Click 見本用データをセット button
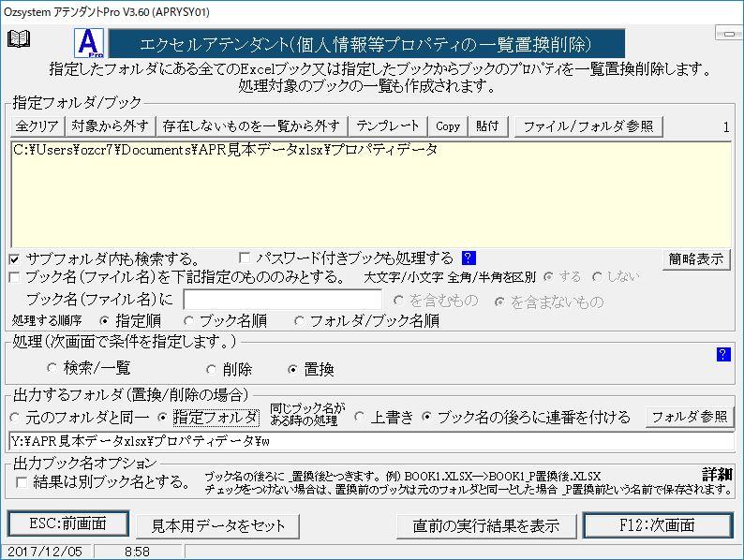 [x=217, y=526]
